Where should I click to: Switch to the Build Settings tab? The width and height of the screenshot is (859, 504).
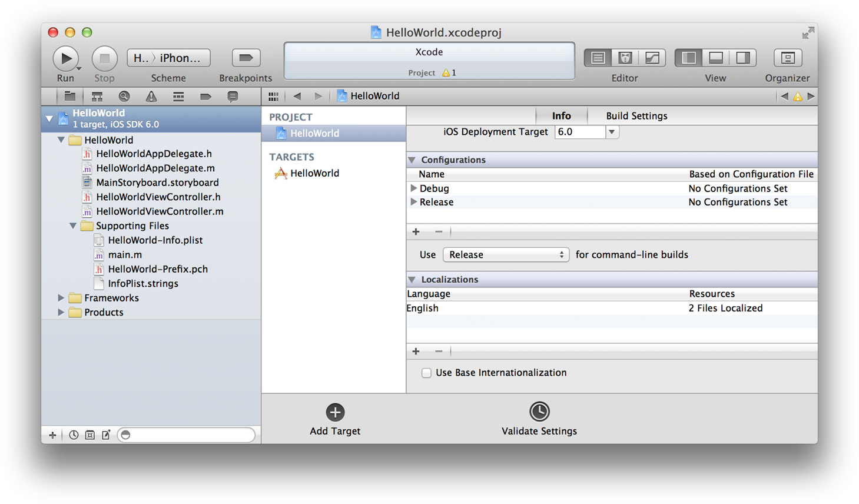(x=636, y=116)
